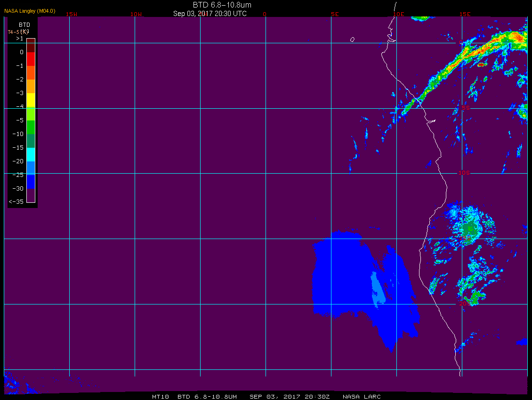532x400 pixels.
Task: Click the 'SEP 03, 2017 20:30Z' footer text
Action: (x=290, y=397)
